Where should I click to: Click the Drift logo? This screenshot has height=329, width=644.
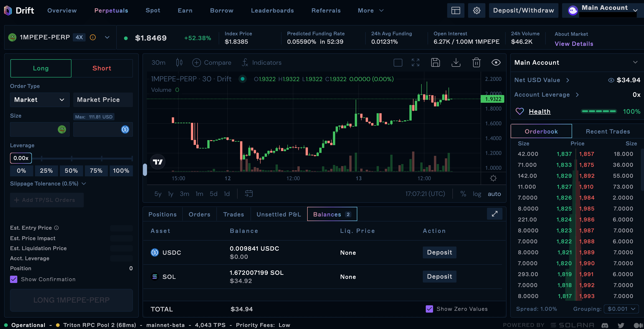[19, 10]
